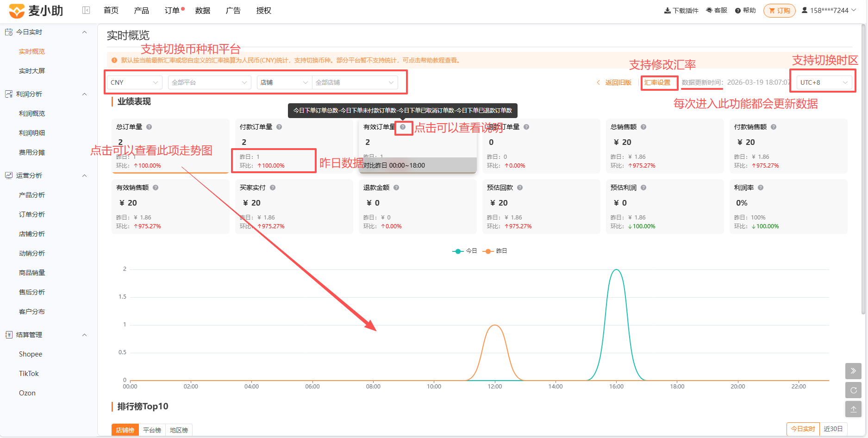Click the help icon beside 预估利润
This screenshot has height=438, width=868.
[x=643, y=188]
